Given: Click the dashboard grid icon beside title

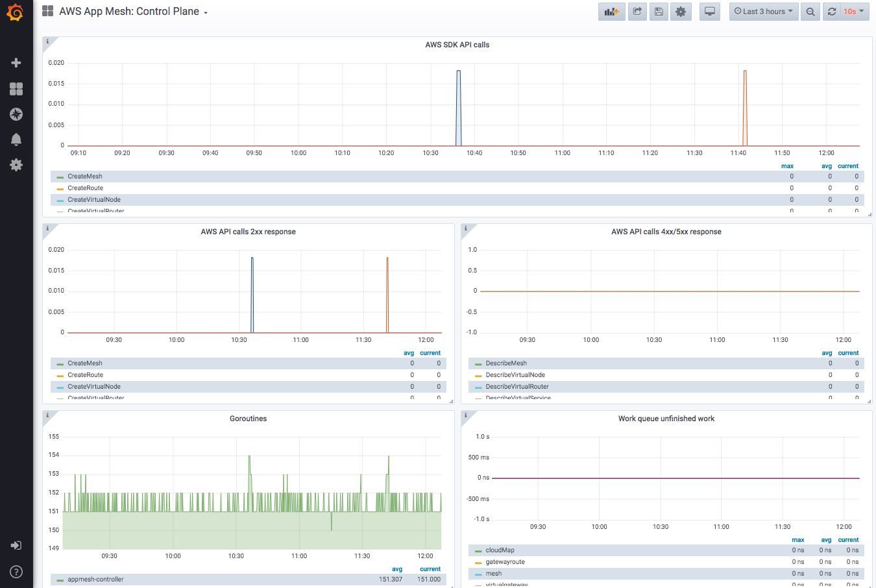Looking at the screenshot, I should [47, 11].
